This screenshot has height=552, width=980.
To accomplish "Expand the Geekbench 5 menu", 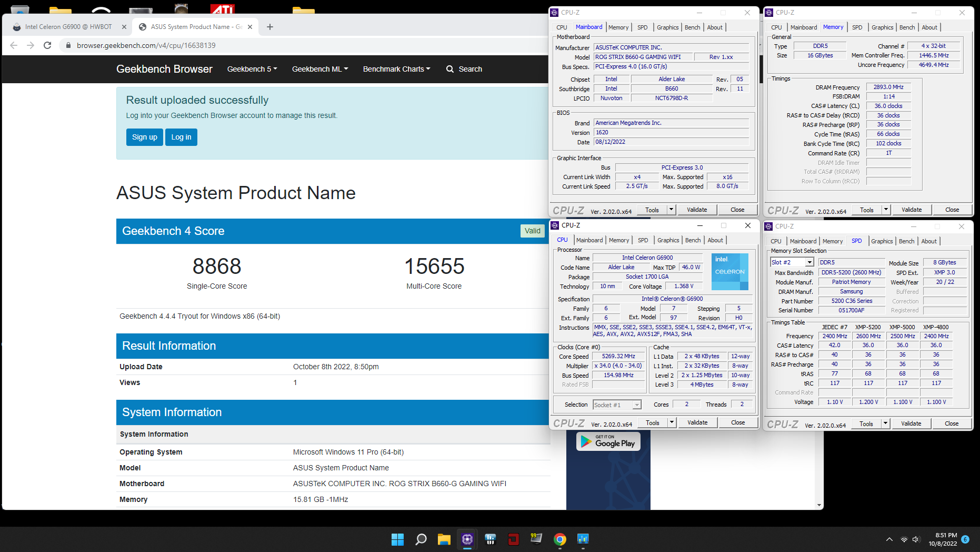I will pos(252,69).
